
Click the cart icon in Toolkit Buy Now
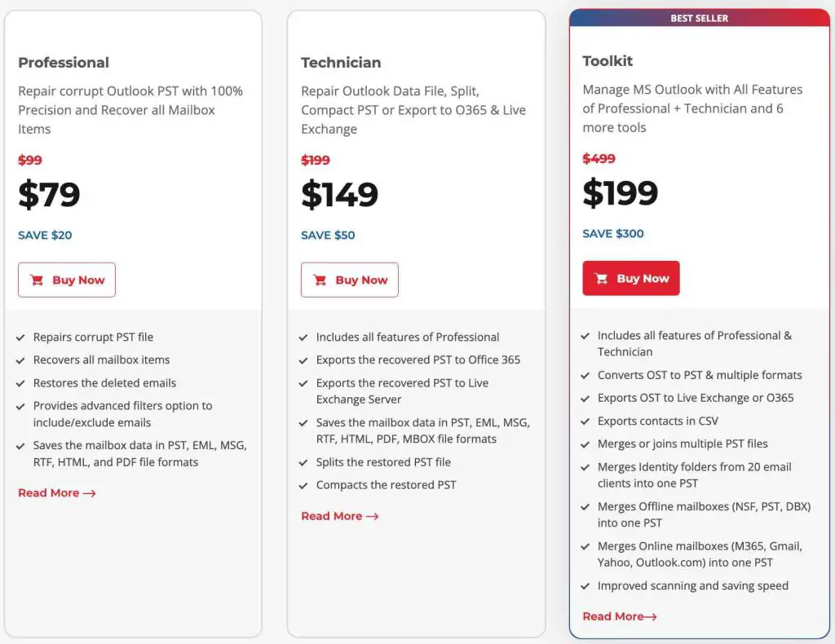coord(601,278)
